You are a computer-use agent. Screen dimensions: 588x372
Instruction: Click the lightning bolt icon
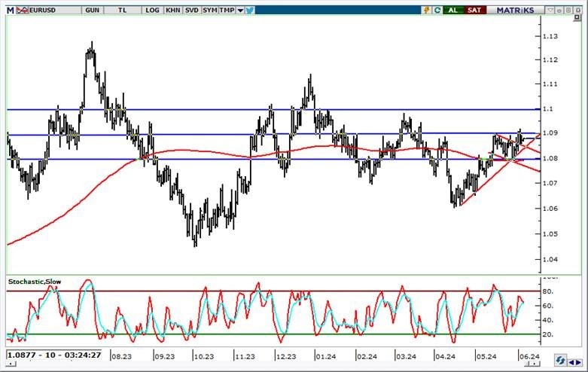pyautogui.click(x=426, y=10)
